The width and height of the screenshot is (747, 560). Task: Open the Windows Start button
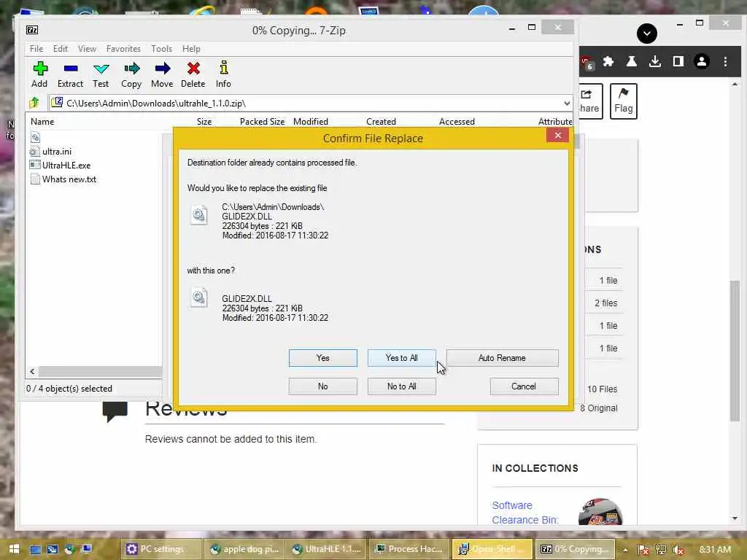[x=14, y=548]
